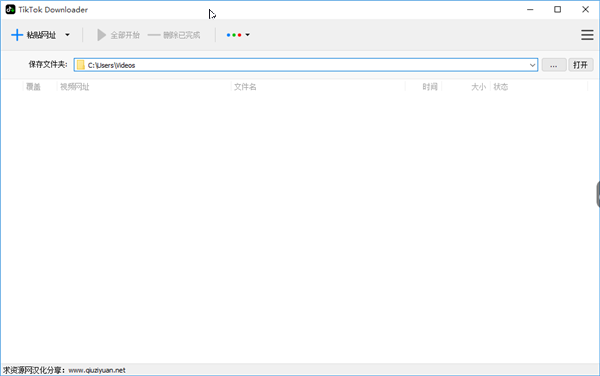This screenshot has width=600, height=376.
Task: Click the 全部开始 start all button
Action: (118, 35)
